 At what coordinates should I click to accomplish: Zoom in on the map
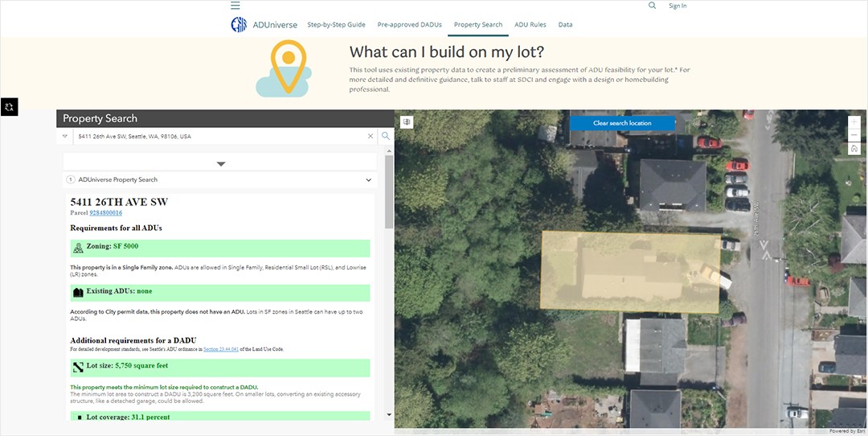[x=854, y=122]
